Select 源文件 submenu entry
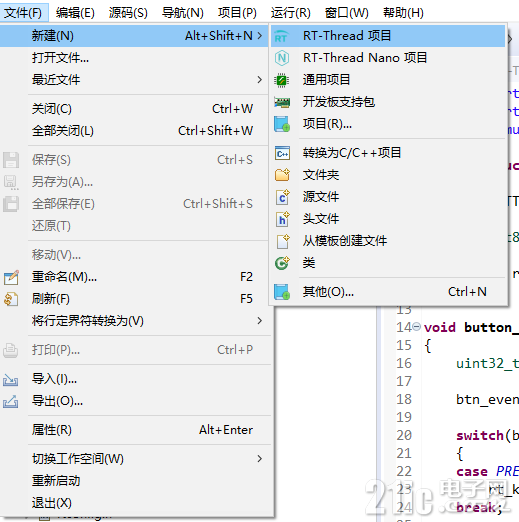 click(x=388, y=197)
